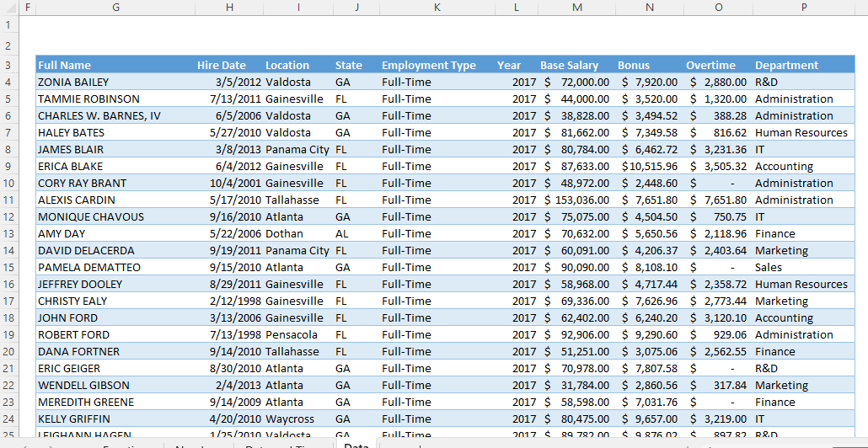Select the AMY DAY name cell
The width and height of the screenshot is (868, 448).
(115, 234)
